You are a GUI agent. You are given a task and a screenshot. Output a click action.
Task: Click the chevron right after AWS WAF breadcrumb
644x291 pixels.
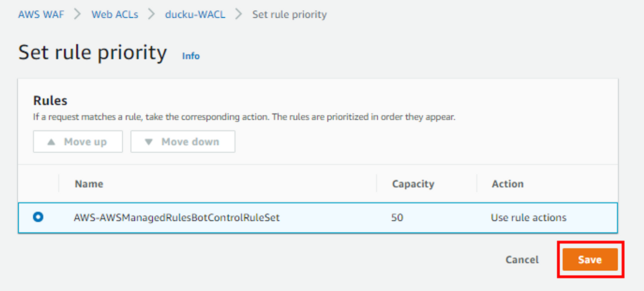coord(77,14)
